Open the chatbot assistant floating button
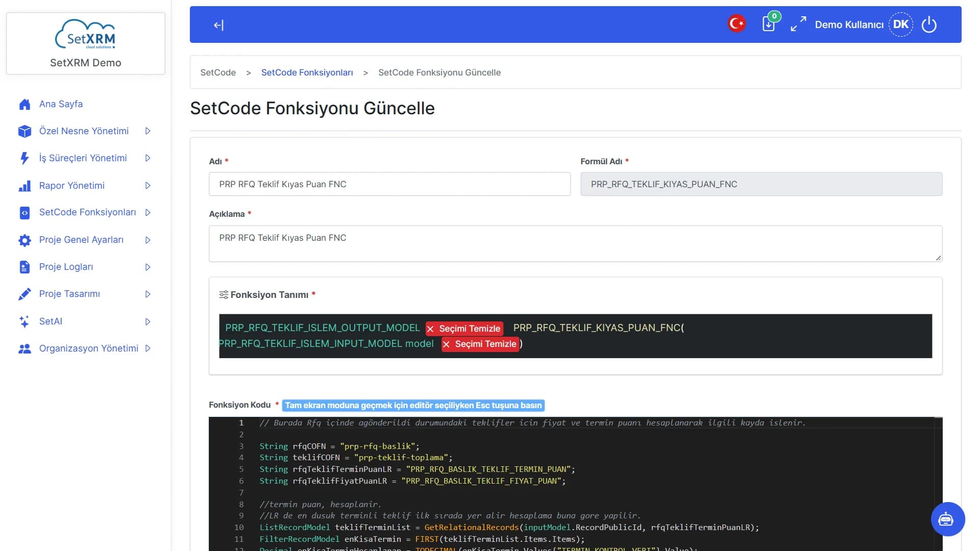Viewport: 980px width, 551px height. [947, 519]
